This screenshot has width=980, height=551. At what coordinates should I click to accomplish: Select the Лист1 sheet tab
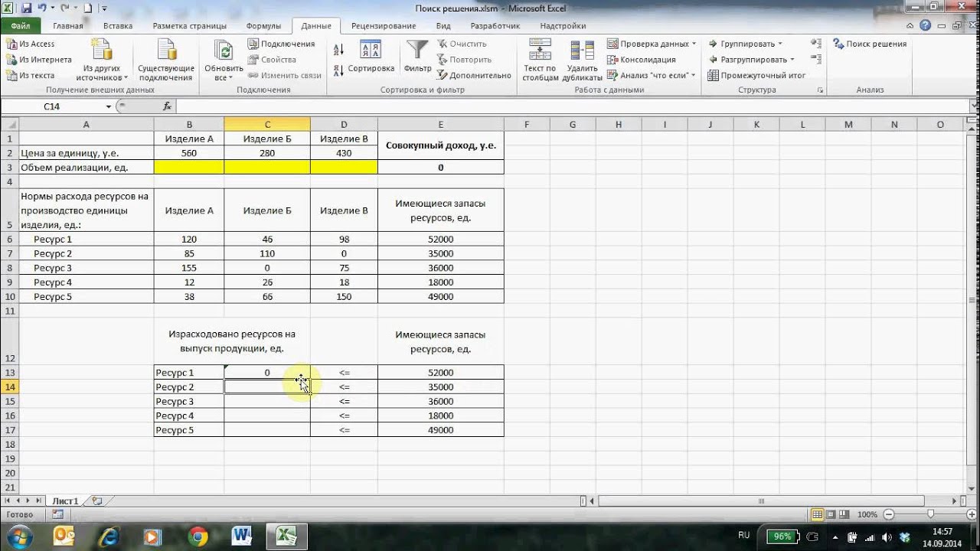point(65,501)
